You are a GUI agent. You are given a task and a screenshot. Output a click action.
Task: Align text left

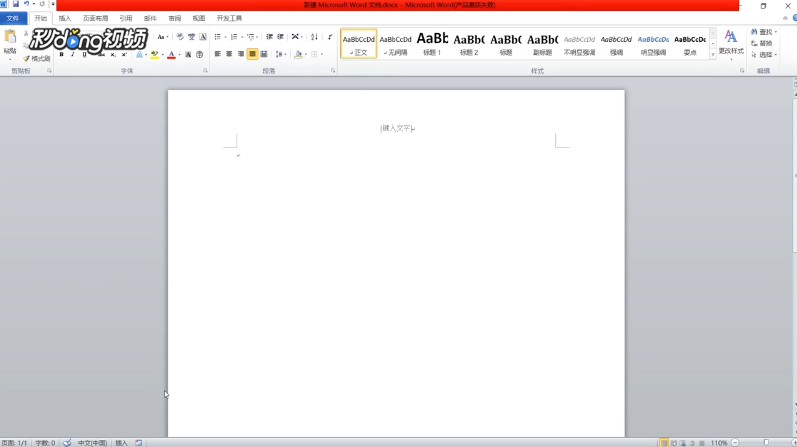tap(218, 54)
